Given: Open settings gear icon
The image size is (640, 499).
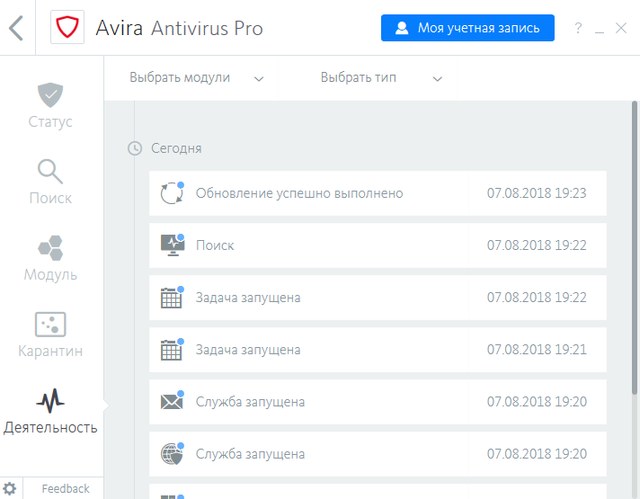Looking at the screenshot, I should coord(9,489).
